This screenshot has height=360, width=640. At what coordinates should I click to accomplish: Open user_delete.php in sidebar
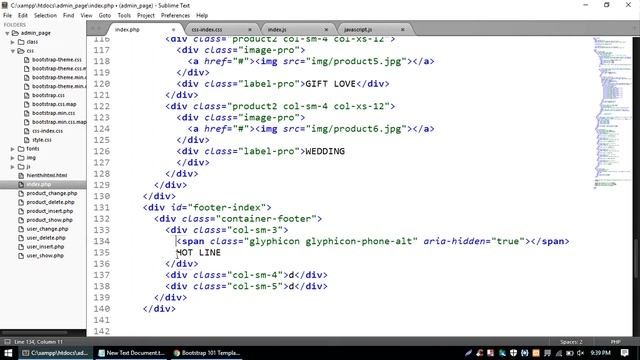[46, 238]
